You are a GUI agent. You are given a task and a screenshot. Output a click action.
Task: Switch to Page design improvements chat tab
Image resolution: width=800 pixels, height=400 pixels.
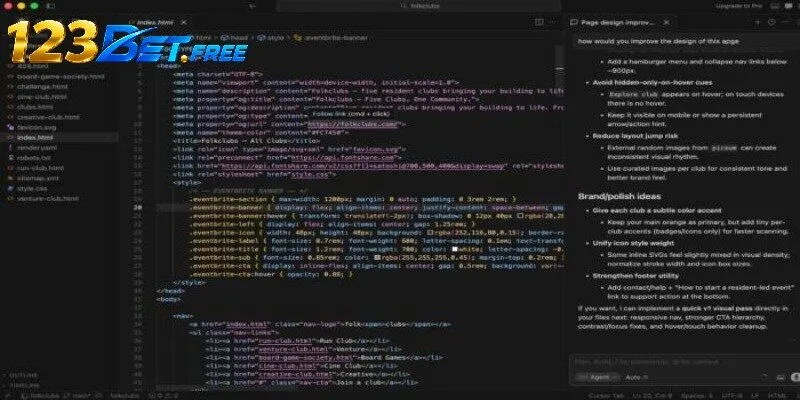pyautogui.click(x=617, y=22)
